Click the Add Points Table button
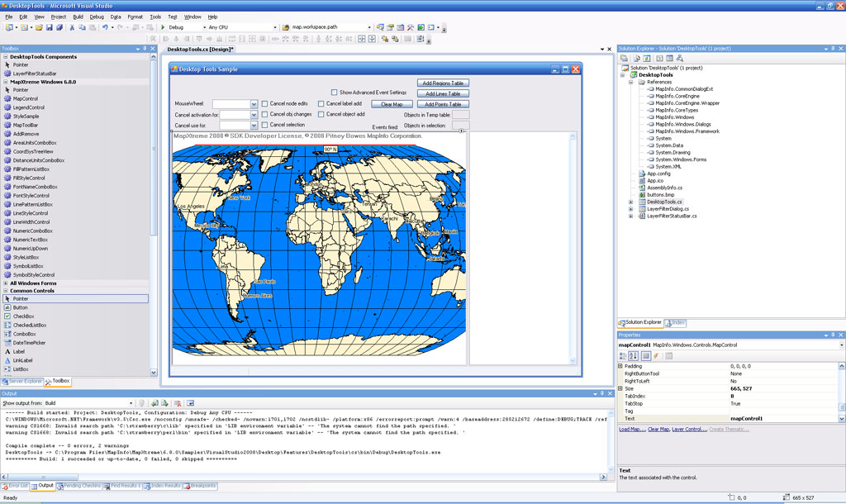 443,104
